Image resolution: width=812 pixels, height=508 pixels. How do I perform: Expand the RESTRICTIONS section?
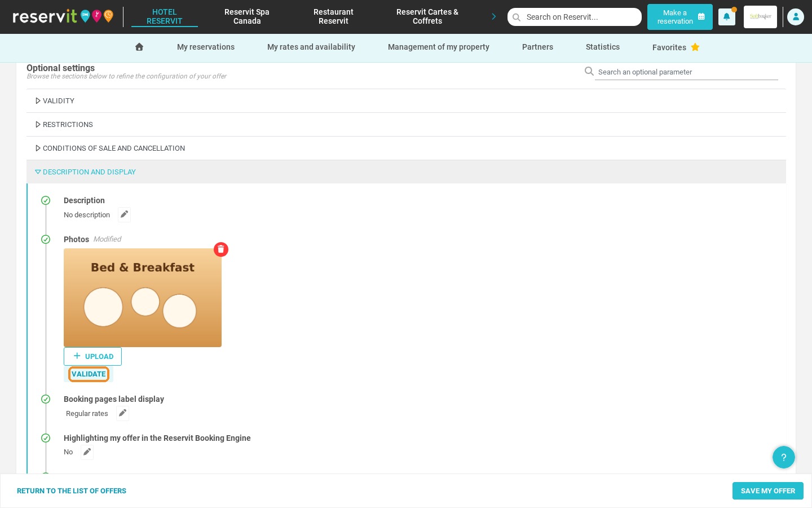pos(406,125)
